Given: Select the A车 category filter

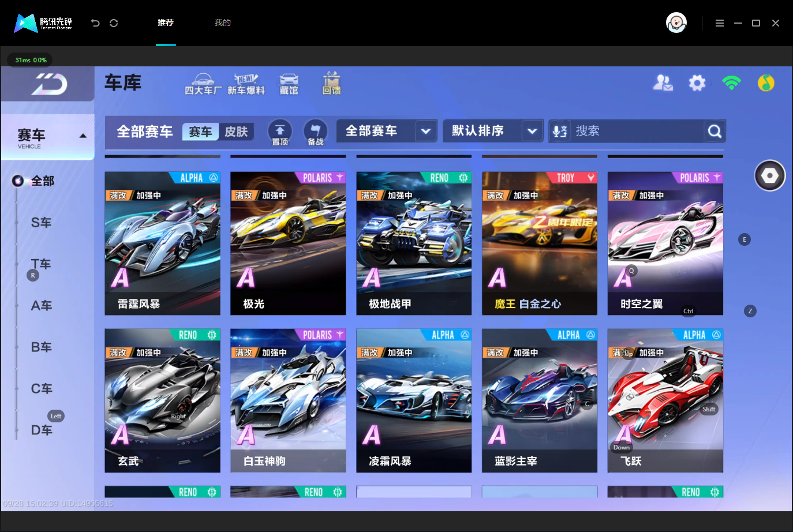Looking at the screenshot, I should [x=42, y=306].
